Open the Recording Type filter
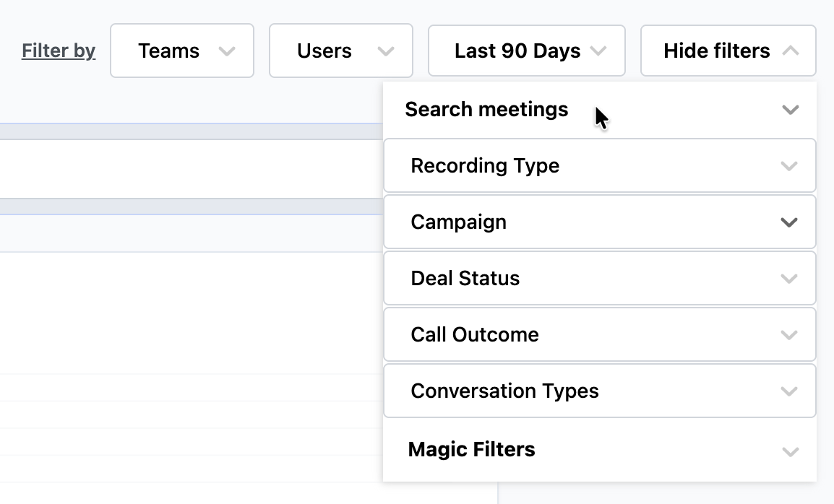 click(x=485, y=166)
